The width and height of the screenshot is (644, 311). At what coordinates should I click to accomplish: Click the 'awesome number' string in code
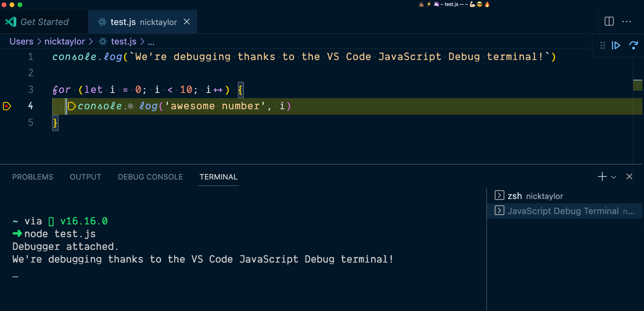(x=215, y=106)
